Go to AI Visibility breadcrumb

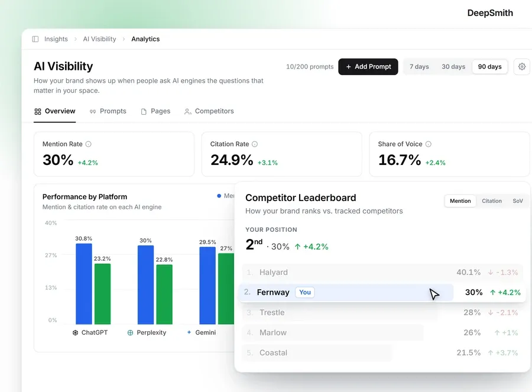(99, 39)
